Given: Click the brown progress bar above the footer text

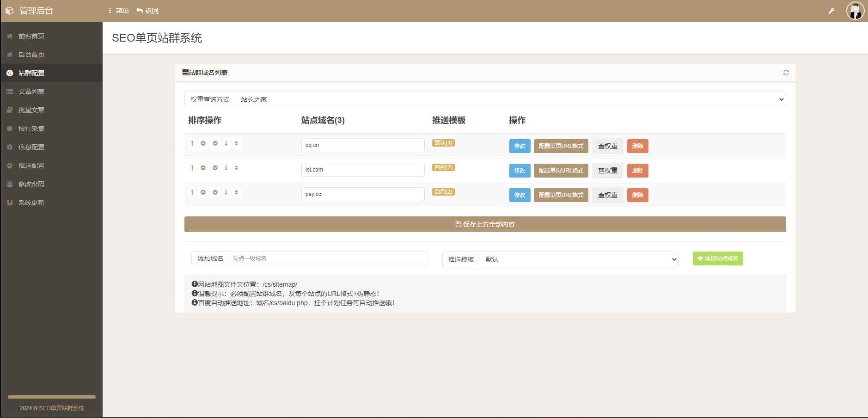Looking at the screenshot, I should coord(51,396).
